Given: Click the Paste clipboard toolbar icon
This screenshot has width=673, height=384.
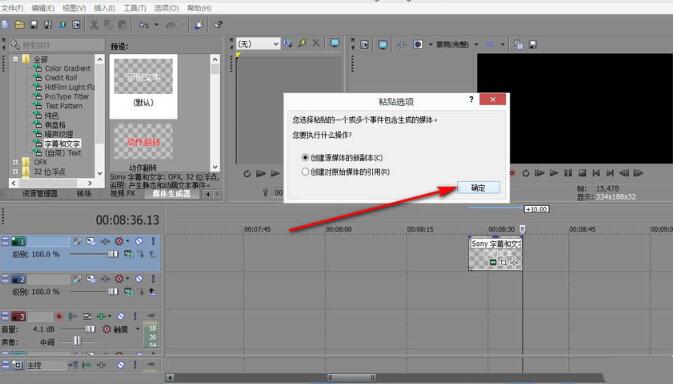Looking at the screenshot, I should [x=122, y=25].
